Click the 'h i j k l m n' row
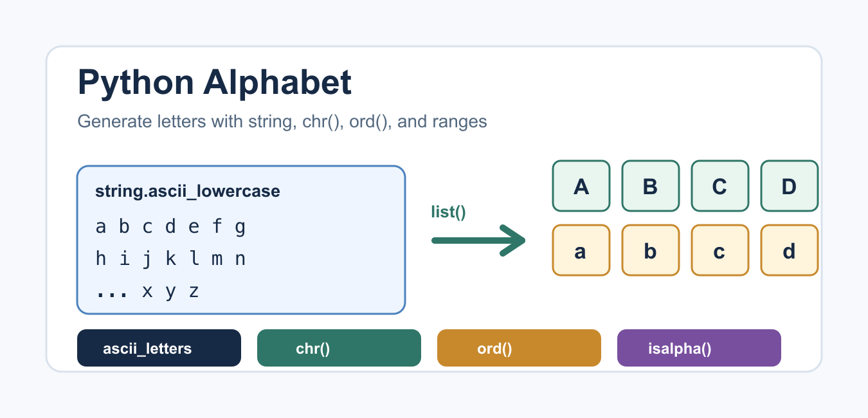 point(170,259)
